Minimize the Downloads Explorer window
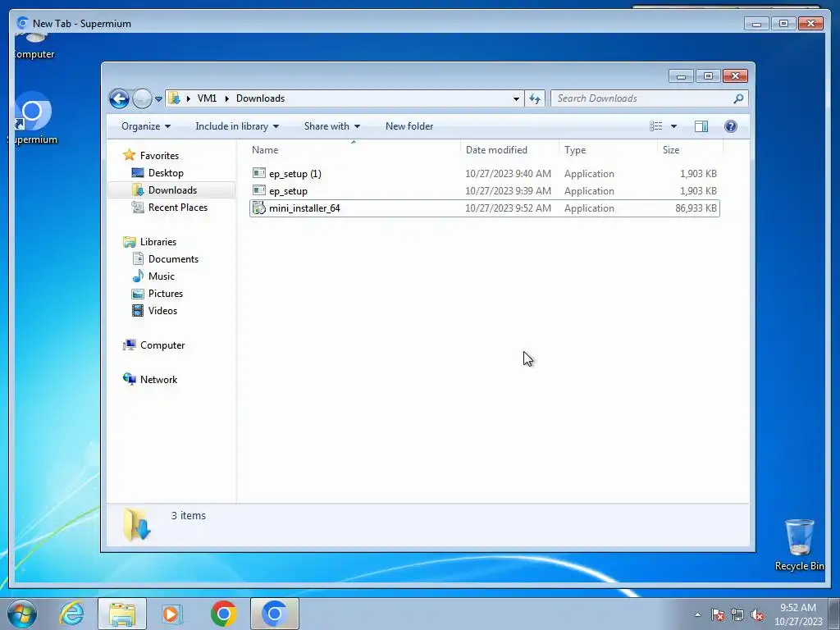The image size is (840, 630). [x=681, y=76]
